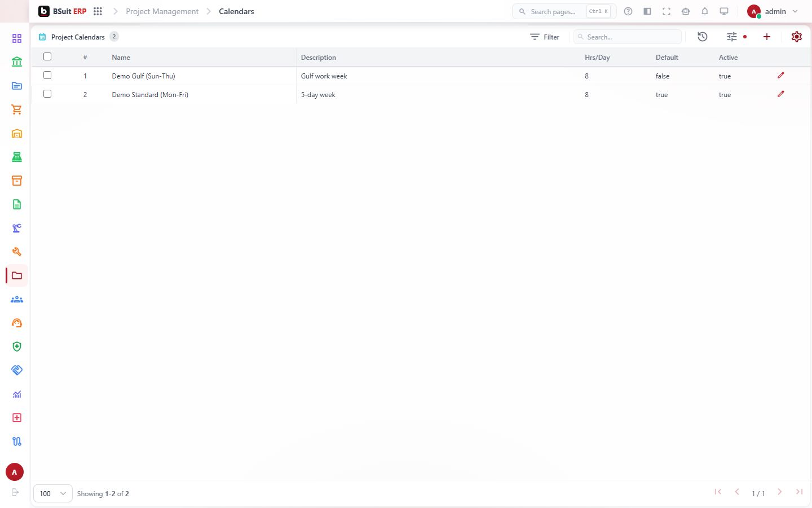Expand the admin user menu

773,11
